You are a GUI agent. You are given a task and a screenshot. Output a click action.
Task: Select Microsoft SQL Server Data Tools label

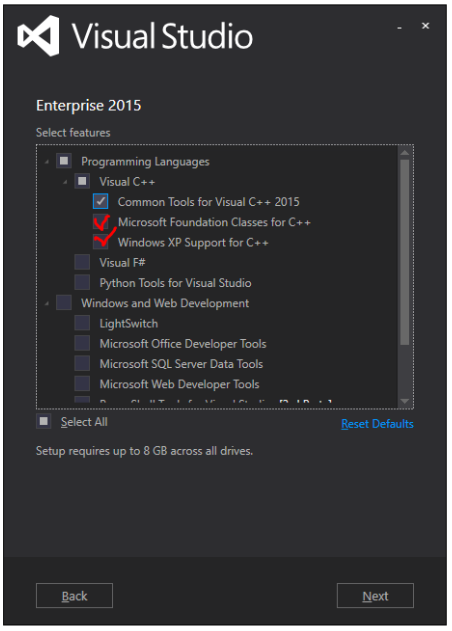click(181, 364)
